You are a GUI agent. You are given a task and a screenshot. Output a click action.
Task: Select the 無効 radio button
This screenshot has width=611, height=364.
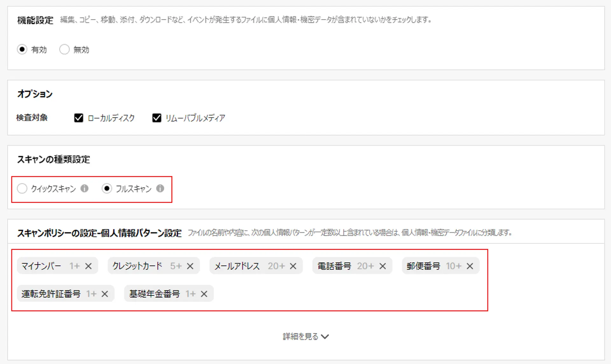click(x=64, y=50)
